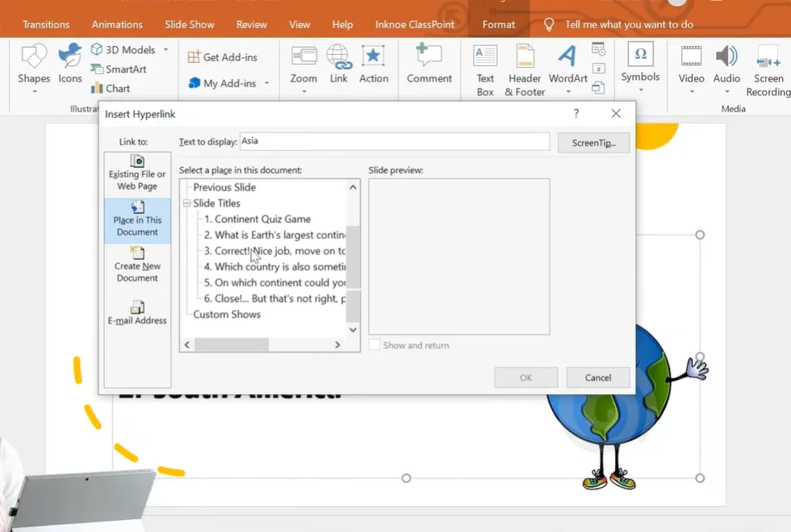Image resolution: width=791 pixels, height=532 pixels.
Task: Select Existing File or Web Page option
Action: pos(137,174)
